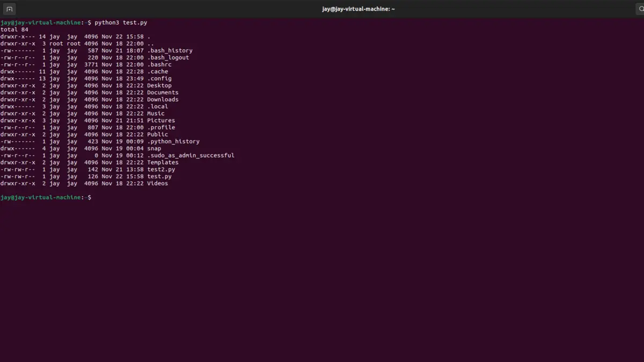Click the command text python3 test.py
644x362 pixels.
tap(121, 23)
